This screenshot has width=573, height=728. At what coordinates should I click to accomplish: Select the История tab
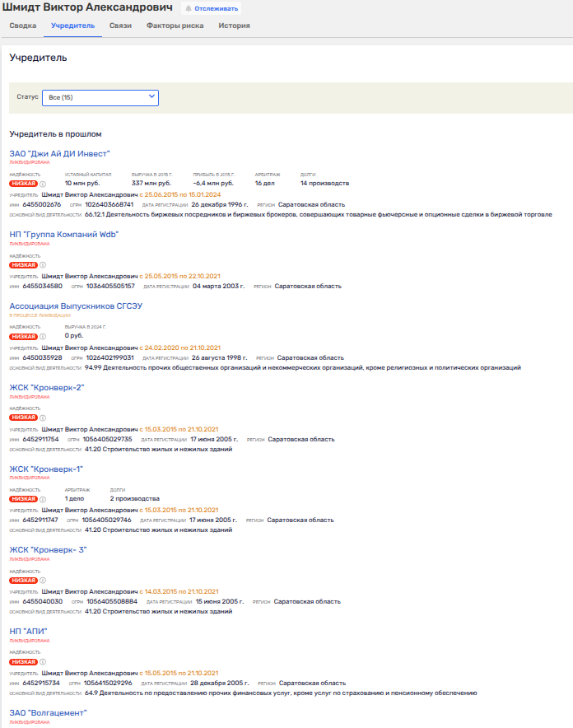234,26
